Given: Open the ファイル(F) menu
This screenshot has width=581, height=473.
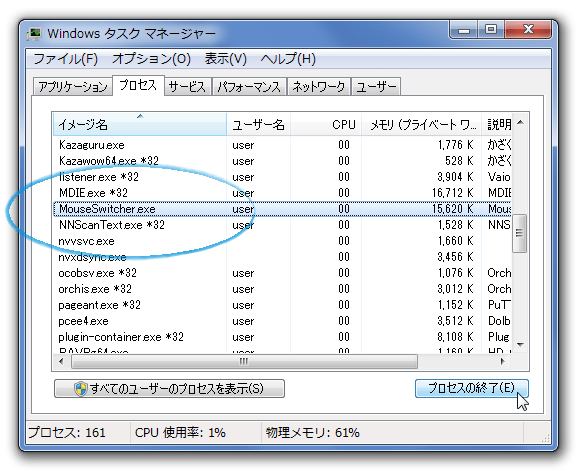Looking at the screenshot, I should (65, 59).
